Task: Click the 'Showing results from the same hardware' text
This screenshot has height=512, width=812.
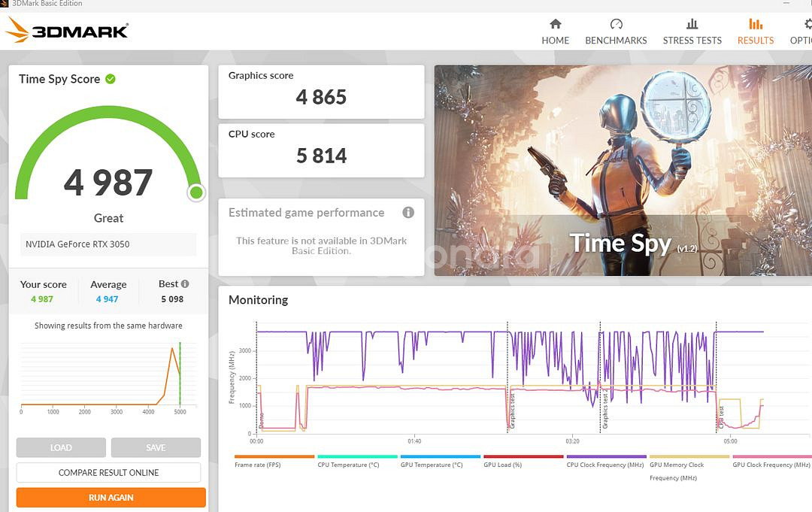Action: pos(108,326)
